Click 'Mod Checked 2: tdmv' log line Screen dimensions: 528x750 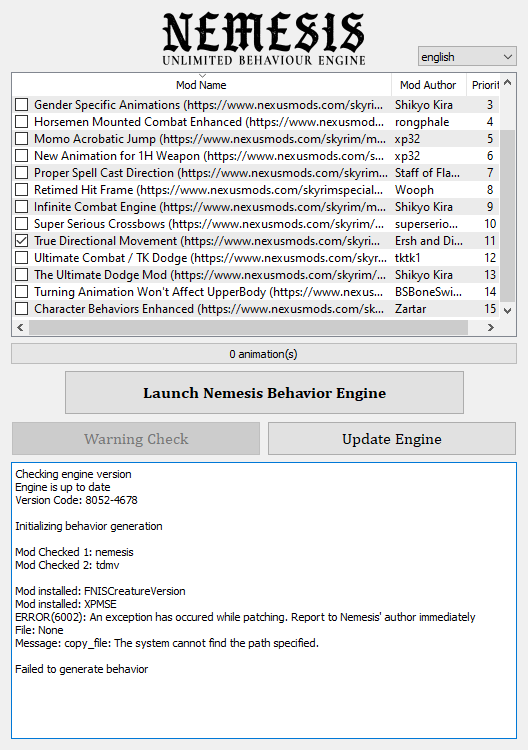[x=67, y=565]
